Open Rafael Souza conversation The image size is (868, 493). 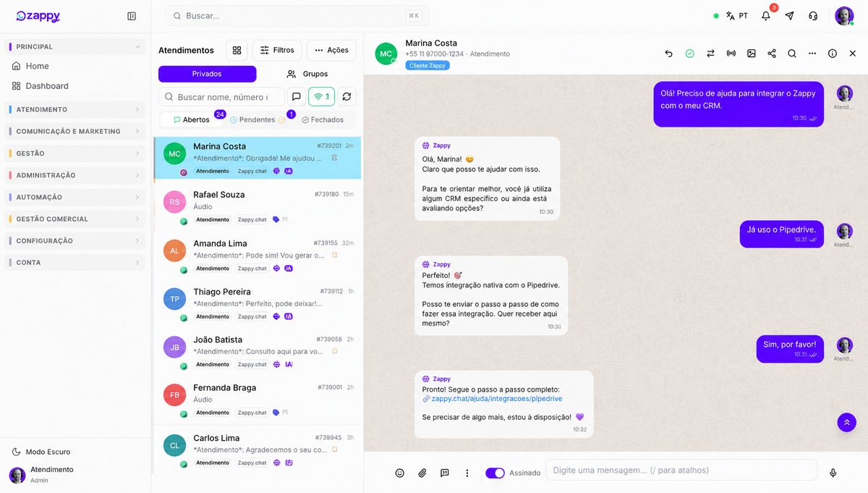click(258, 206)
